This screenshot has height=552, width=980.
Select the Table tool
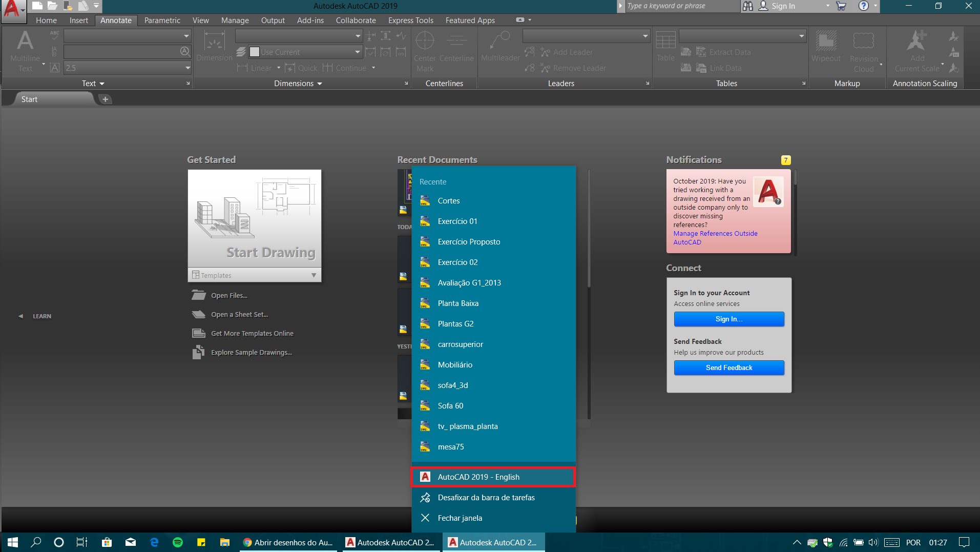pos(665,46)
